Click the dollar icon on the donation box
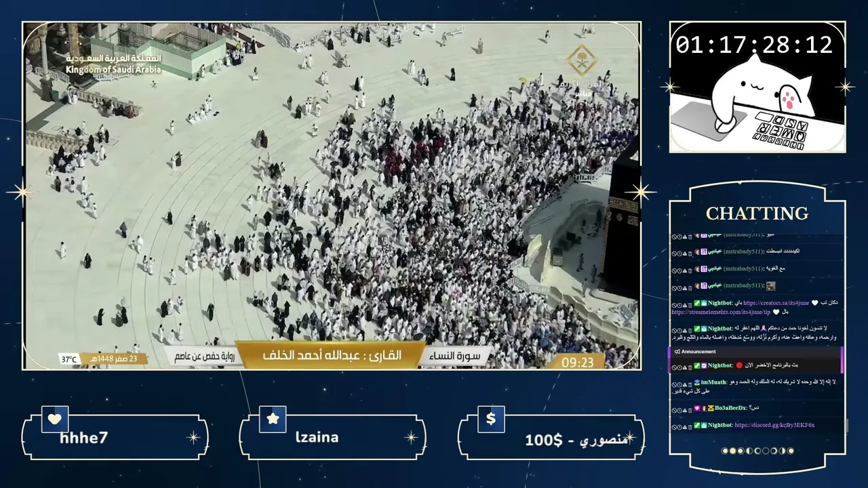 click(491, 419)
